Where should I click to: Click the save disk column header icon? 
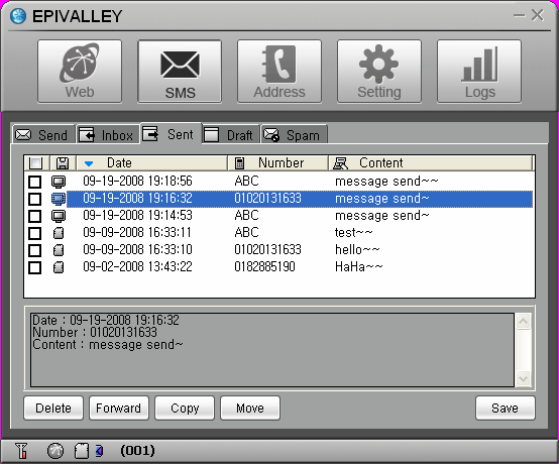tap(63, 163)
